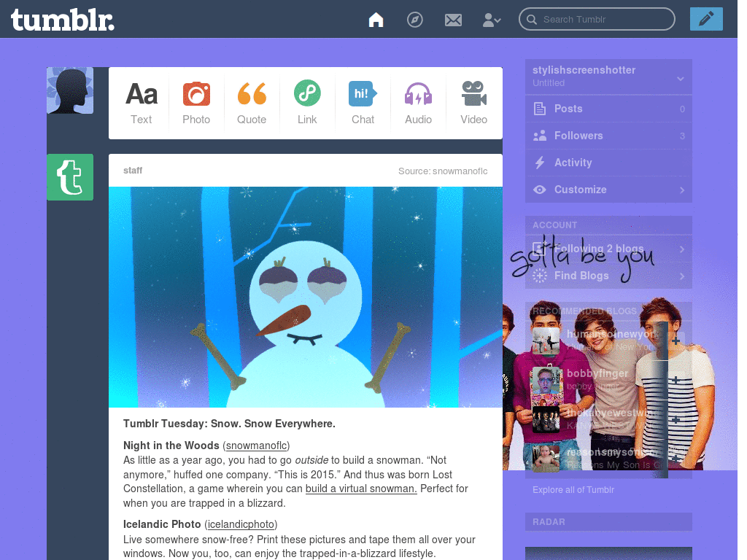Click Tumblr Tuesday: Snow. Snow Everywhere. heading
Image resolution: width=747 pixels, height=560 pixels.
pyautogui.click(x=229, y=424)
